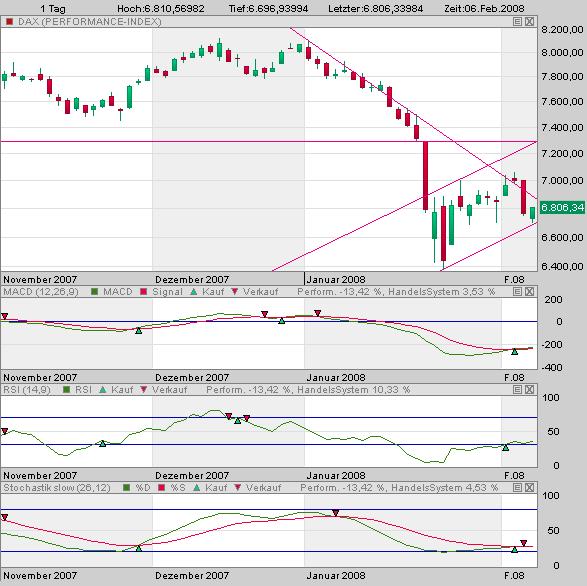Viewport: 587px width, 586px height.
Task: Click the 6.400,00 price axis label
Action: 562,267
